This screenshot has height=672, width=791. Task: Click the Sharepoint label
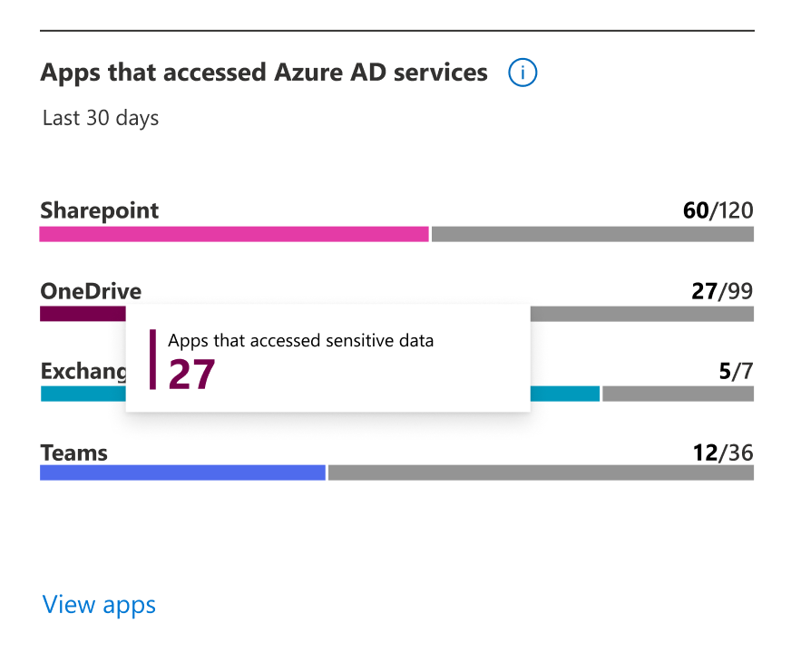[x=100, y=211]
